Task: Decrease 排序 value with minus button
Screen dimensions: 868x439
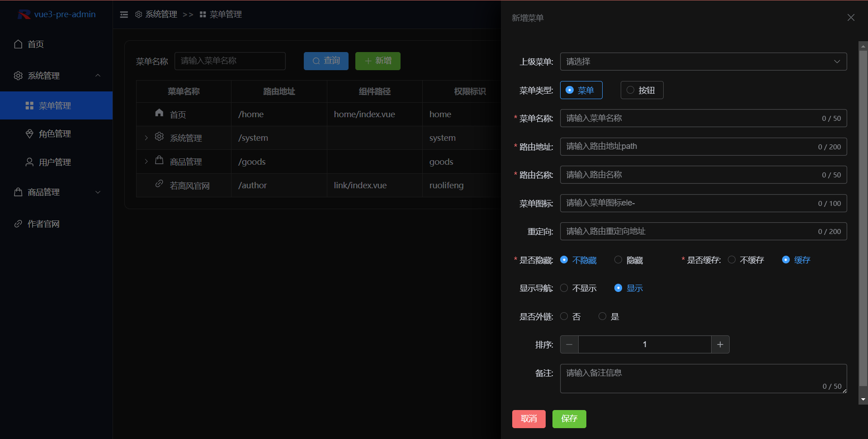Action: tap(569, 344)
